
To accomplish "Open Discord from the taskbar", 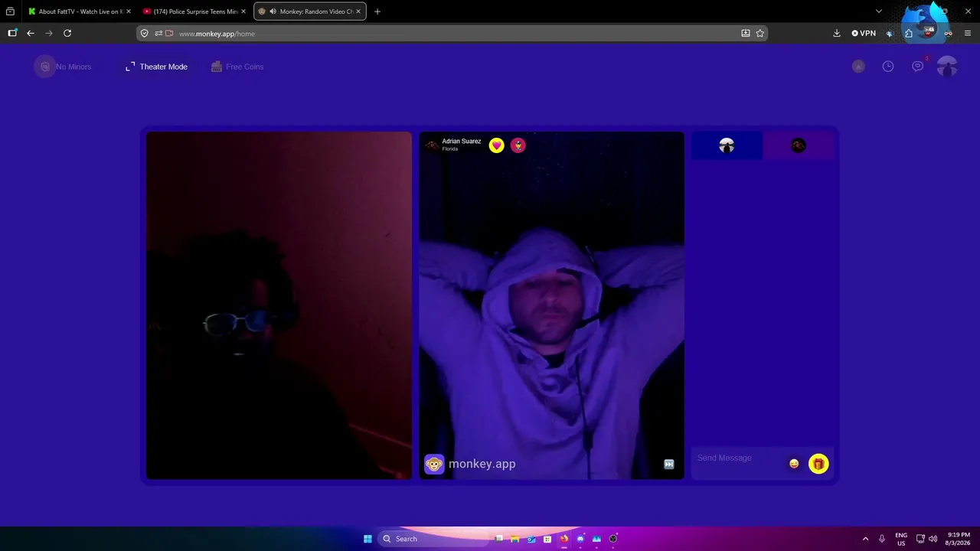I will click(580, 539).
